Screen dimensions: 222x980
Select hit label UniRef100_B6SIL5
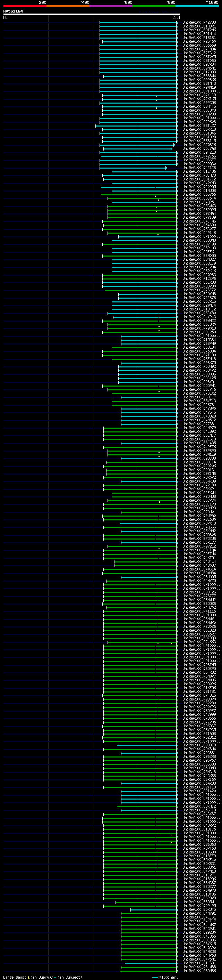199,141
